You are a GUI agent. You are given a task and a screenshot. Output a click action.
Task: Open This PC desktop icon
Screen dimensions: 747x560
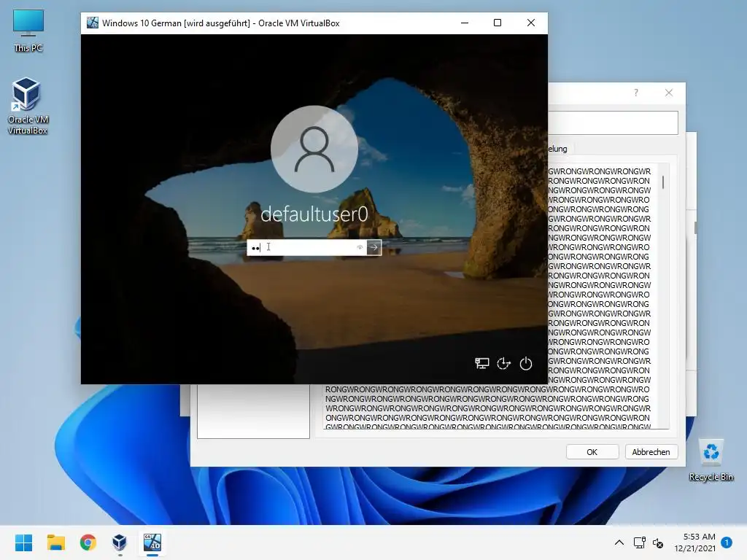click(x=28, y=31)
